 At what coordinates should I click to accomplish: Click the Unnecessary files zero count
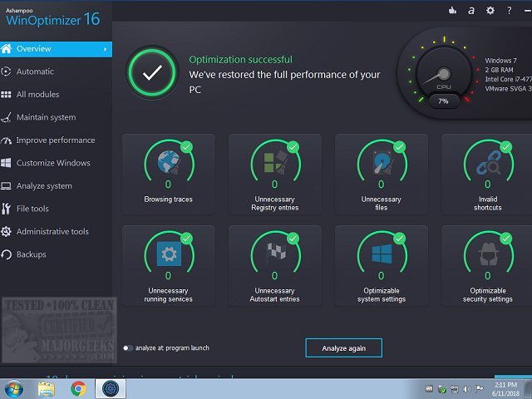click(382, 185)
